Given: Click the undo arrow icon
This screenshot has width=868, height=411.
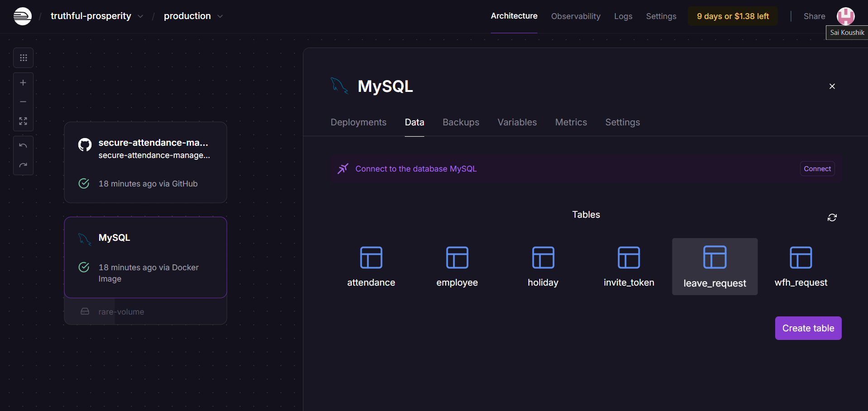Looking at the screenshot, I should [23, 146].
